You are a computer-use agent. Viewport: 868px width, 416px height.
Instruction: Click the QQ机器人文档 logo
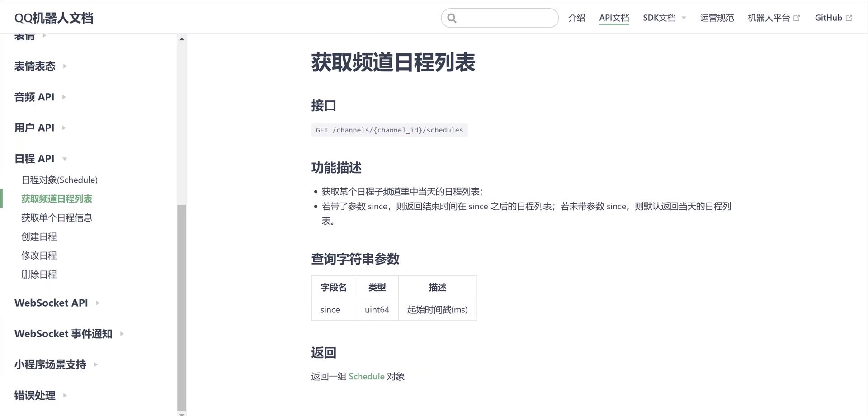[x=53, y=18]
